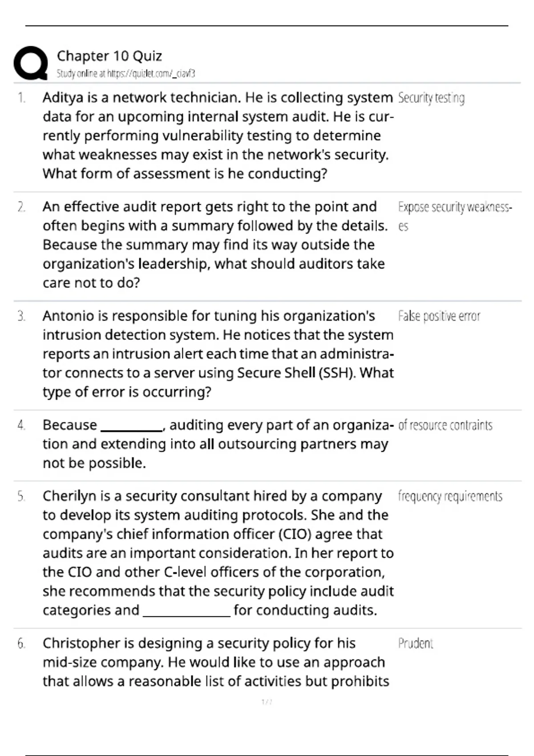
Task: Select the Expose security weaknesses answer
Action: (x=455, y=217)
